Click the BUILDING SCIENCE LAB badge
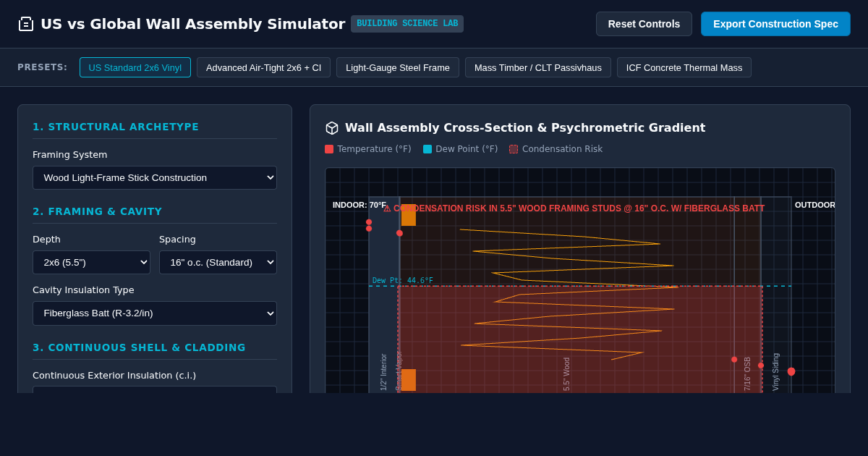This screenshot has height=456, width=868. 407,24
